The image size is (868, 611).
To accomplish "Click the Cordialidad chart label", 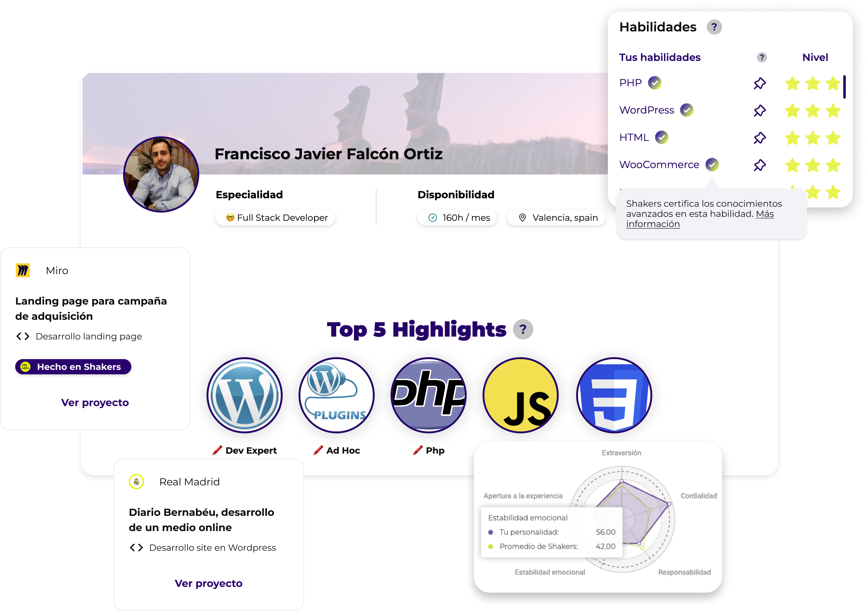I will click(x=699, y=496).
